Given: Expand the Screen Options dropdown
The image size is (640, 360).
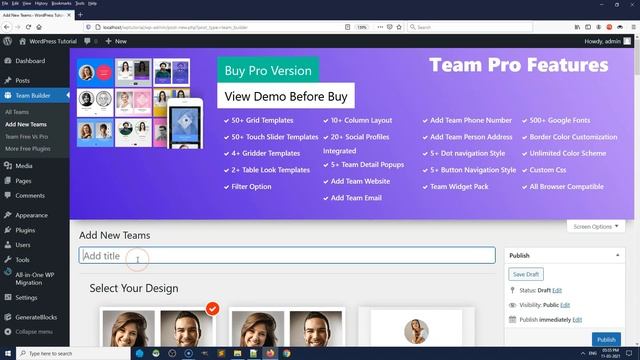Looking at the screenshot, I should pyautogui.click(x=596, y=226).
